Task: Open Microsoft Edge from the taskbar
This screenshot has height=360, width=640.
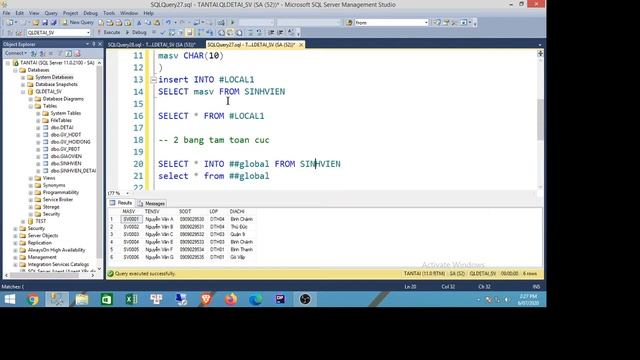Action: click(256, 300)
